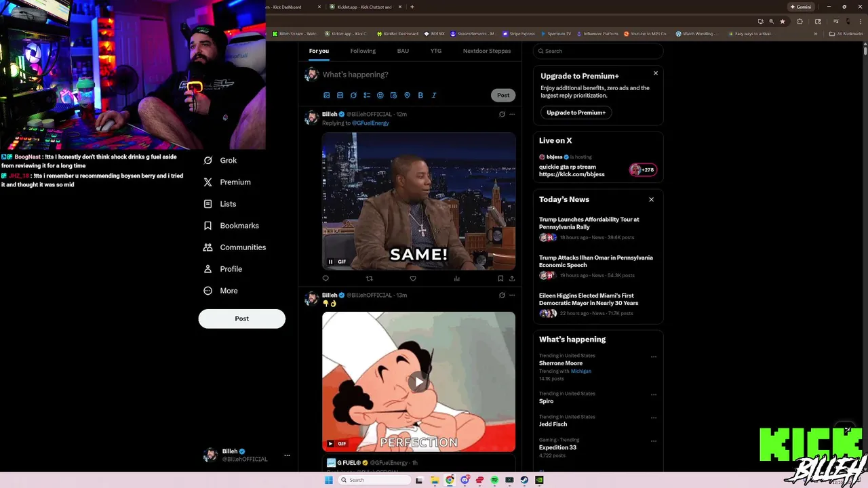Open the Michigan trending link

coord(581,371)
